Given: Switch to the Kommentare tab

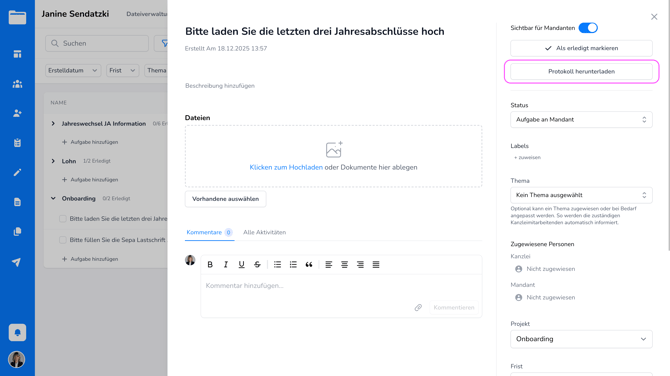Looking at the screenshot, I should pyautogui.click(x=209, y=232).
